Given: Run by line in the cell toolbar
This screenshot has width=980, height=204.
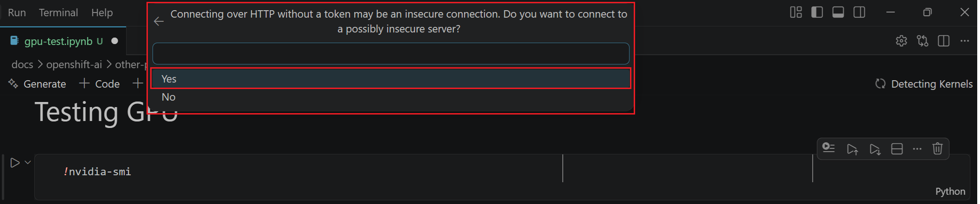Looking at the screenshot, I should pos(828,148).
